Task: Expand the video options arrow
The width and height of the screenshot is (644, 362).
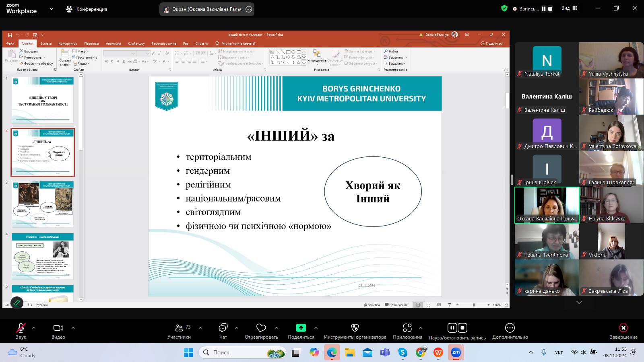Action: click(x=73, y=328)
